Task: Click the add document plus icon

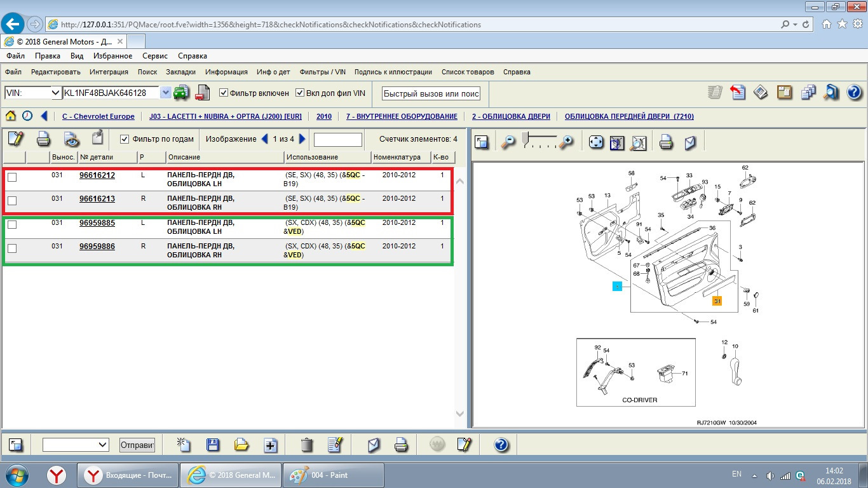Action: 271,445
